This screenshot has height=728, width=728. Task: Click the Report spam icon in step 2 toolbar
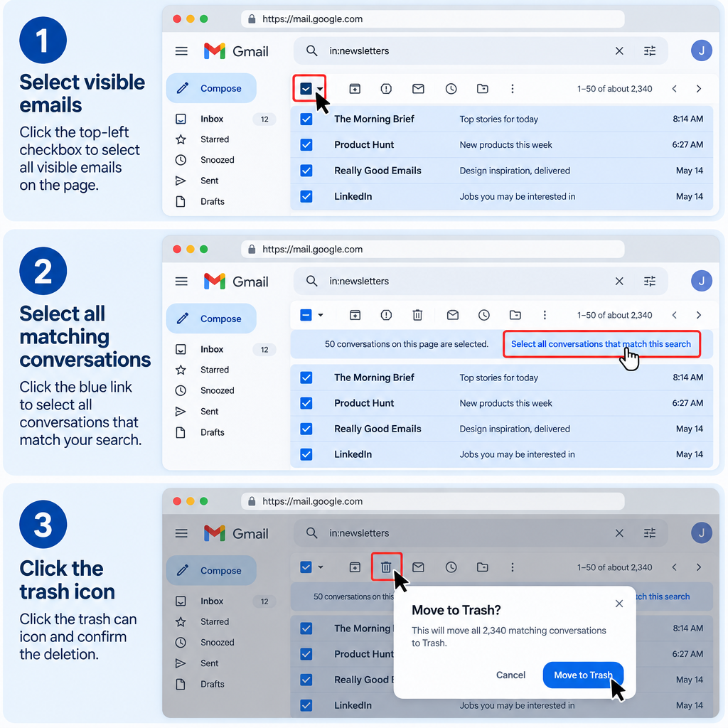386,315
